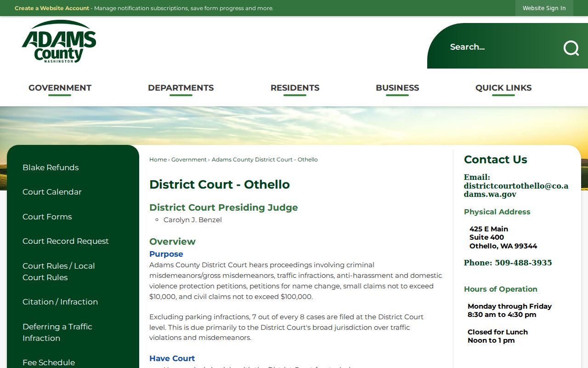Click the Physical Address label

pyautogui.click(x=497, y=212)
